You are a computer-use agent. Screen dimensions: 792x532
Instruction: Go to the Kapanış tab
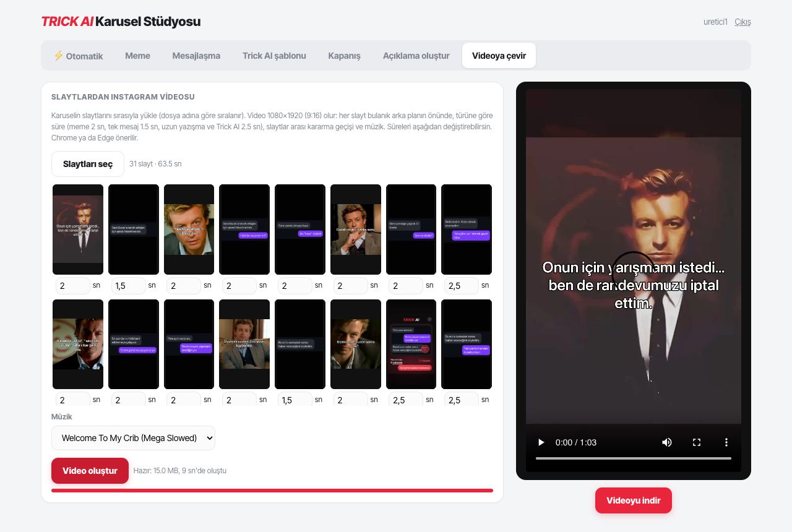(x=344, y=56)
